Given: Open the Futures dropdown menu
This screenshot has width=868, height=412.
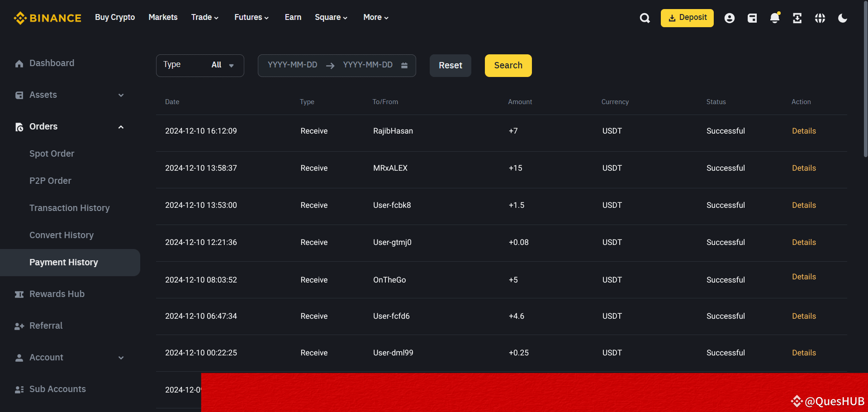Looking at the screenshot, I should click(x=251, y=17).
